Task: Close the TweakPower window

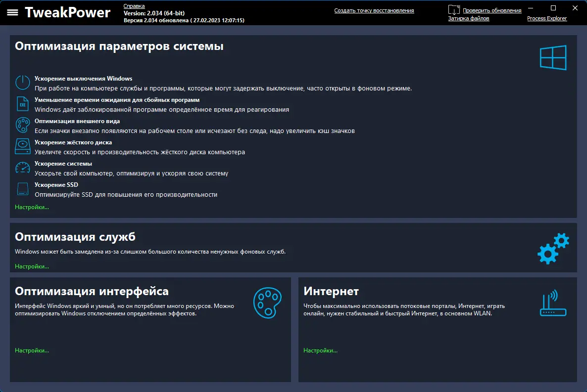Action: [576, 8]
